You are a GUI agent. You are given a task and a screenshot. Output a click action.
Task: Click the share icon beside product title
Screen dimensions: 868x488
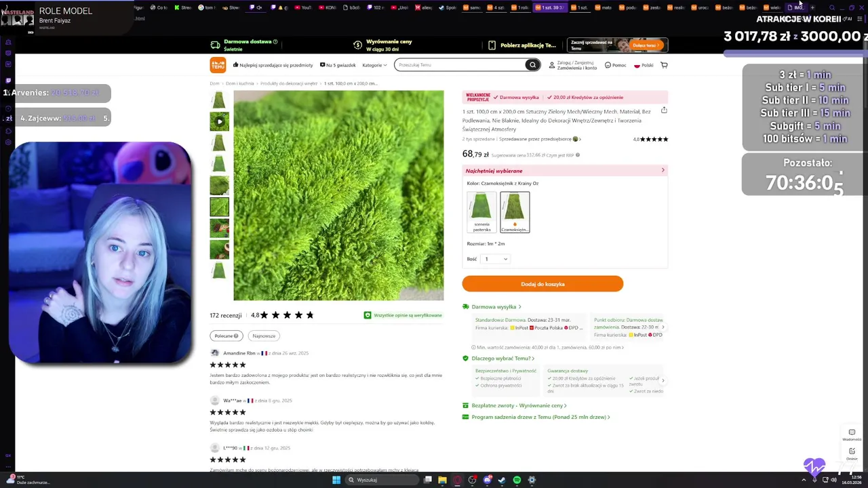tap(664, 110)
